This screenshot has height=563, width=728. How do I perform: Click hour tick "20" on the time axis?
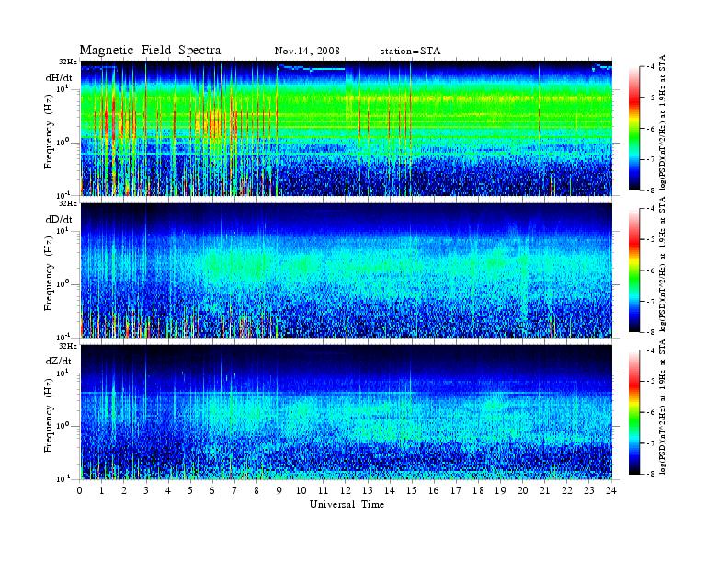click(x=522, y=490)
